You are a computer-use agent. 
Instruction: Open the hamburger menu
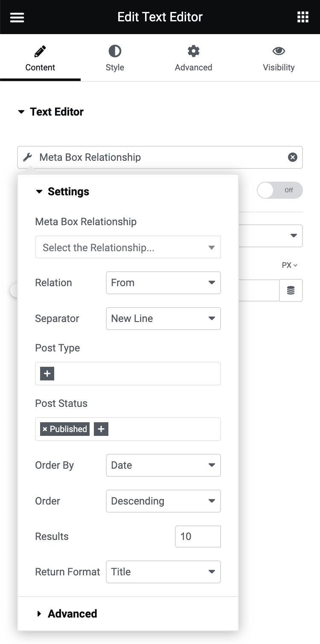click(x=17, y=17)
